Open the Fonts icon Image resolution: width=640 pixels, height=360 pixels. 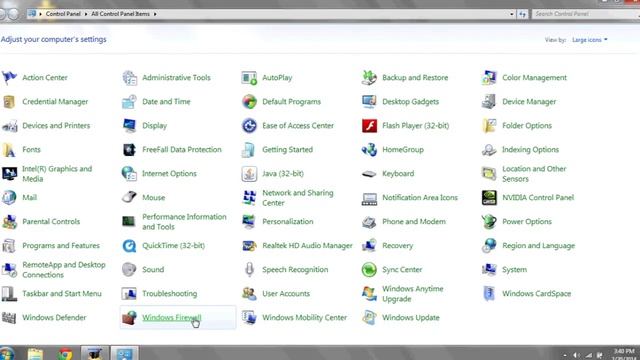pos(9,149)
